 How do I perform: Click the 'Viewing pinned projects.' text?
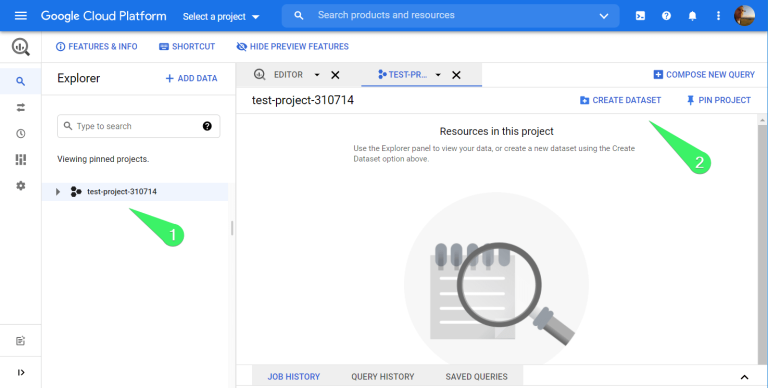coord(103,159)
